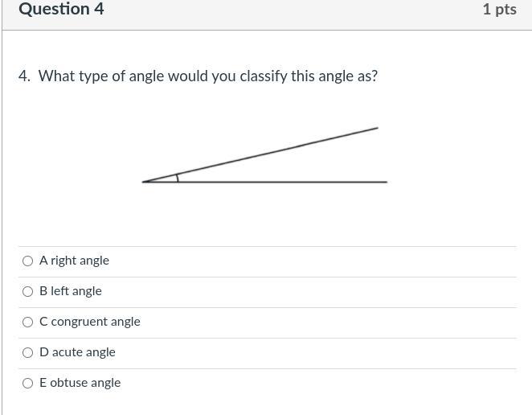The height and width of the screenshot is (415, 532).
Task: Click the "1 pts" point value
Action: pos(499,10)
